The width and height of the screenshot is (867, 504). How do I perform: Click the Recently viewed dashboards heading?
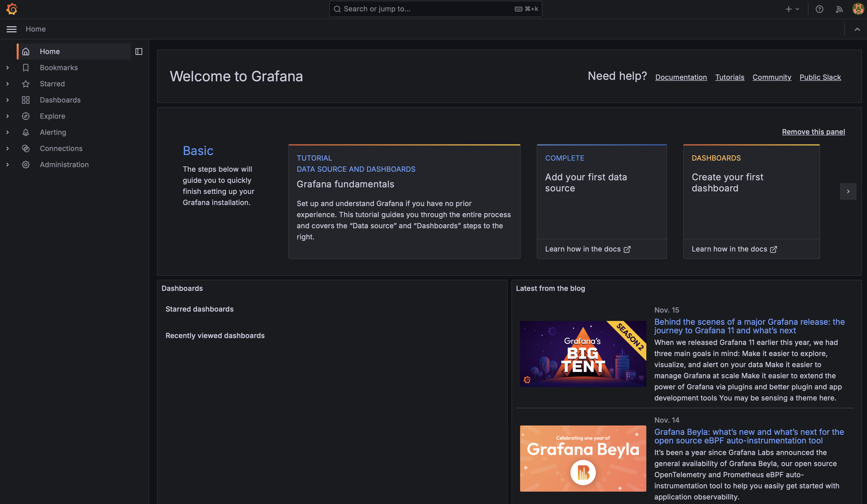point(215,335)
